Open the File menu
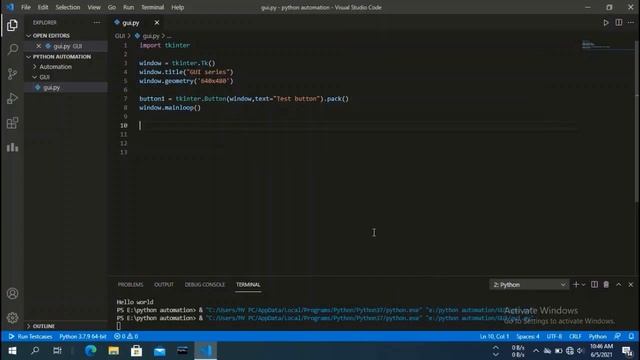 26,7
